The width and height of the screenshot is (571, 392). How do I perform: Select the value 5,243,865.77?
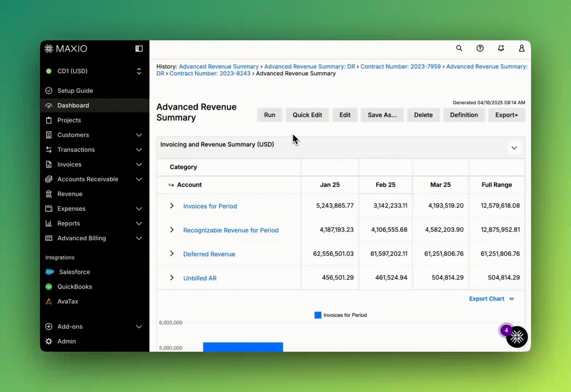coord(335,205)
